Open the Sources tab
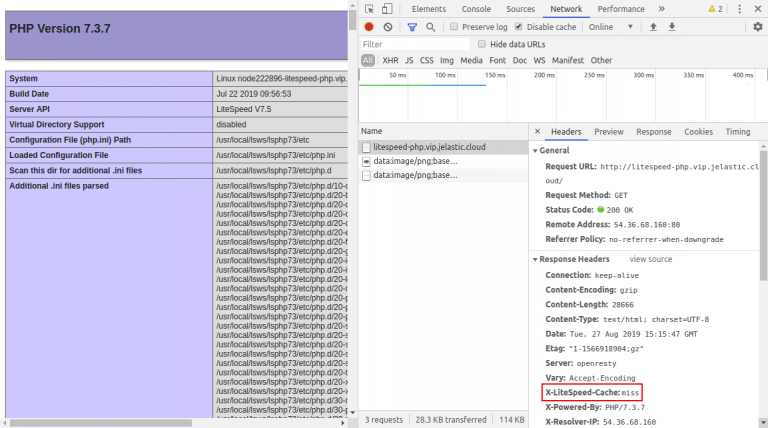This screenshot has width=768, height=428. tap(520, 9)
